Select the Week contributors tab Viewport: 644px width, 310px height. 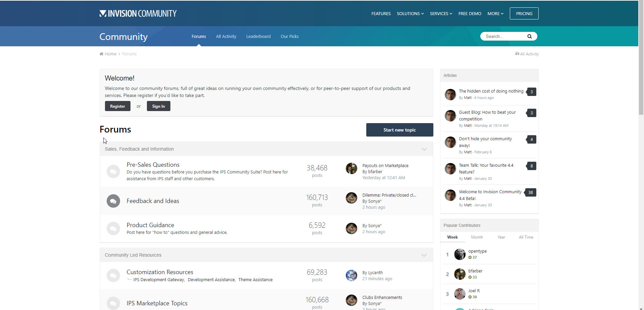[x=452, y=237]
